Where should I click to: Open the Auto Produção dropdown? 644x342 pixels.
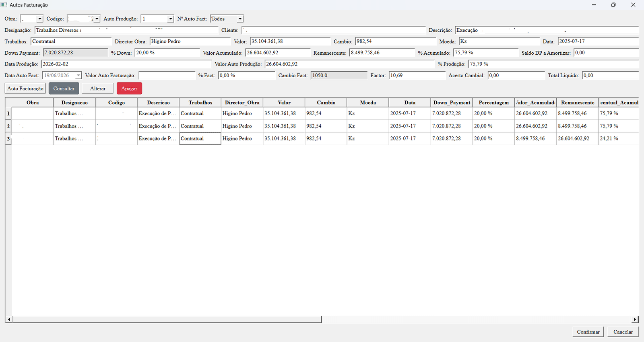coord(171,19)
